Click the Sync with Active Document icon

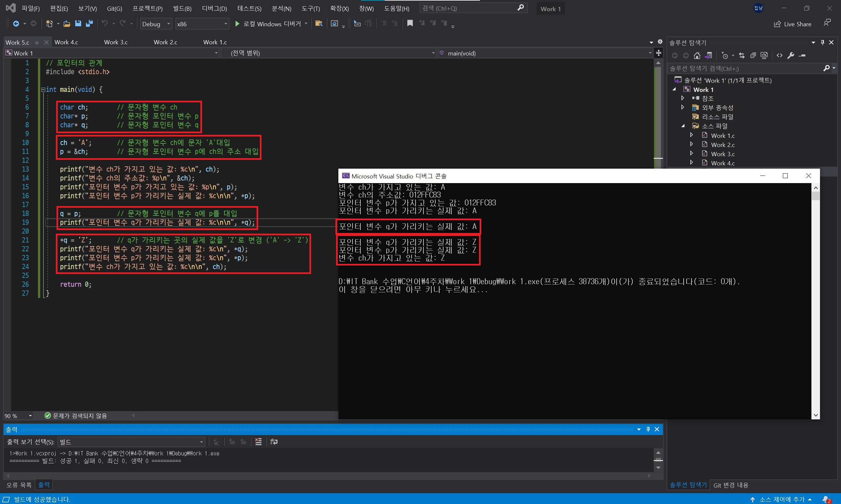(742, 55)
